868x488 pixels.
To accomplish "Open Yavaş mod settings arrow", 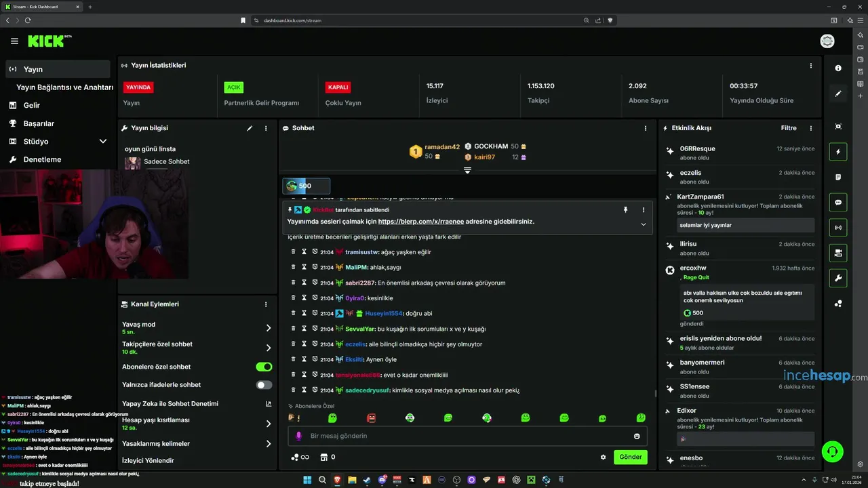I will (269, 328).
